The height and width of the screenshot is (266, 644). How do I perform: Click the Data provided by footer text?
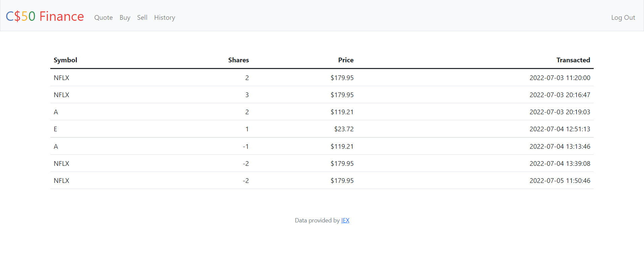(x=317, y=220)
